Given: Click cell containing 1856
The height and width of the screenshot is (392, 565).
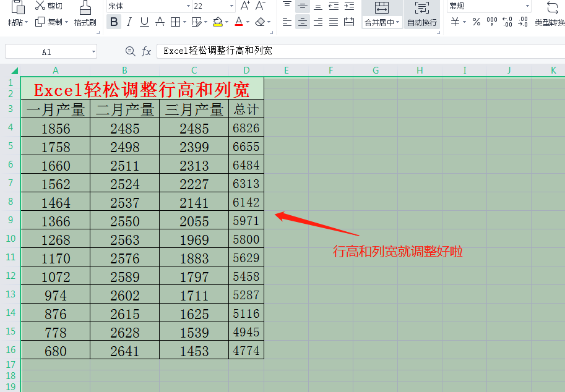Looking at the screenshot, I should point(56,128).
